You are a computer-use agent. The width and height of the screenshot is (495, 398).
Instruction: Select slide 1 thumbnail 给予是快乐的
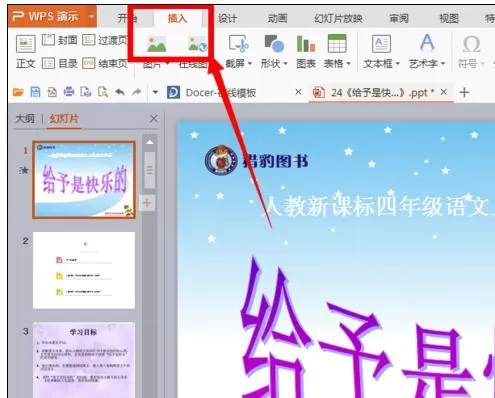pos(84,180)
